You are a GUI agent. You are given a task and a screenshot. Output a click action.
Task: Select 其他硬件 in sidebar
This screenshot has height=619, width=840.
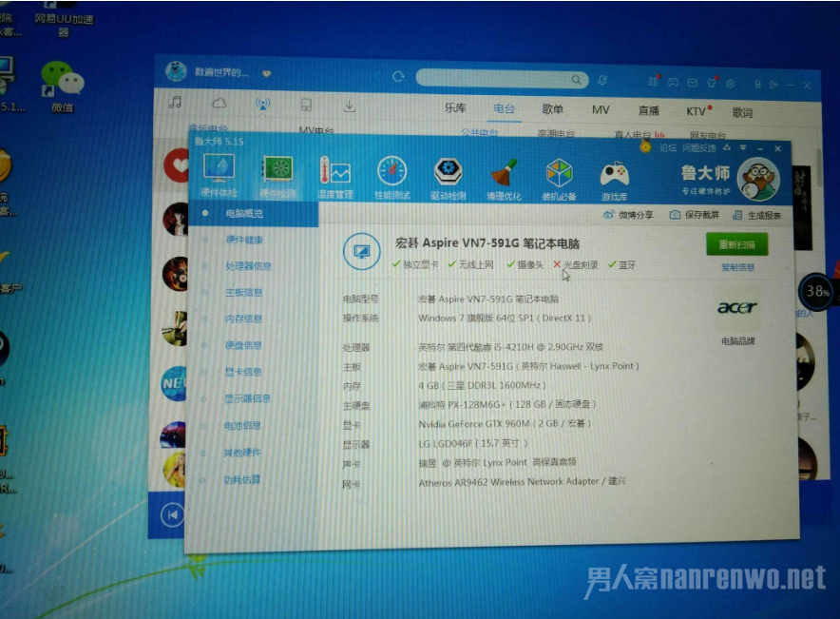point(242,453)
